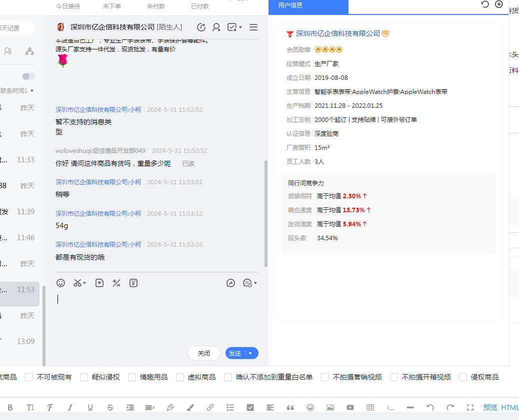Check the 疑似侵权 checkbox
This screenshot has height=420, width=519.
tap(84, 377)
